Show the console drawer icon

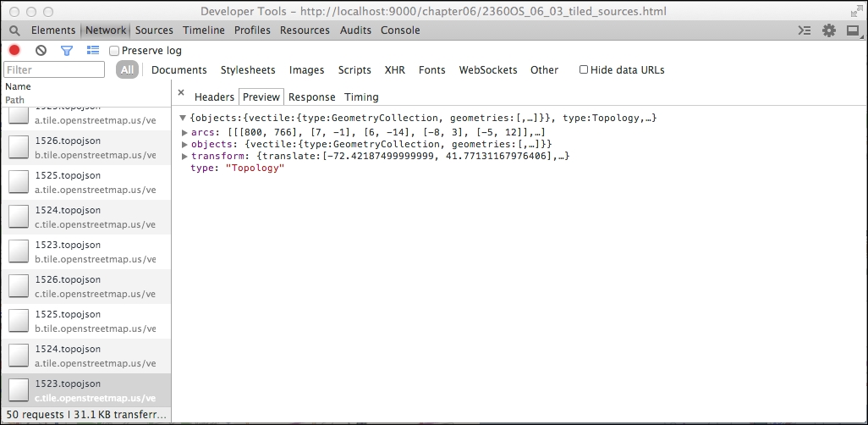point(805,30)
